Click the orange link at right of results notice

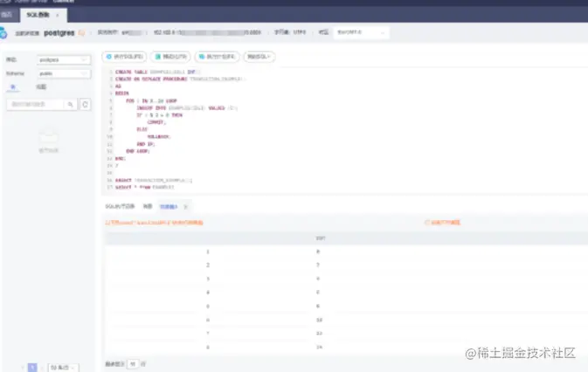(x=442, y=223)
